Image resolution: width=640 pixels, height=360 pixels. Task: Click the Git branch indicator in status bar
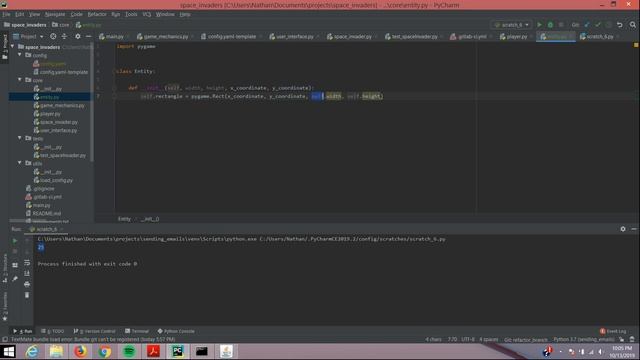point(526,340)
